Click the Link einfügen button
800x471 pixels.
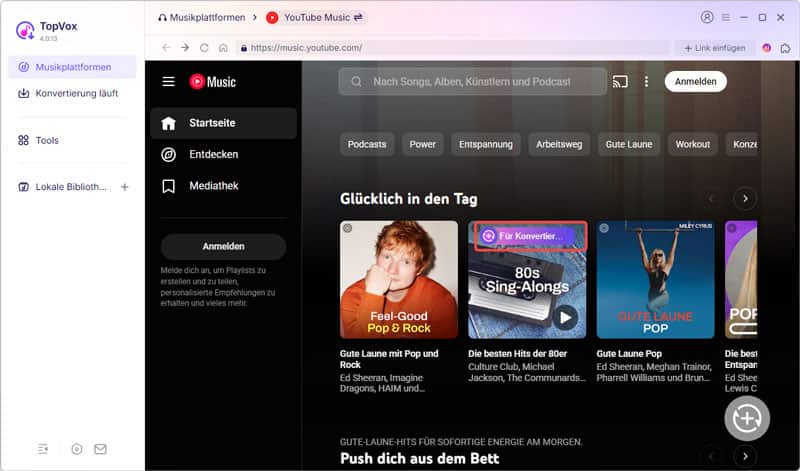714,47
